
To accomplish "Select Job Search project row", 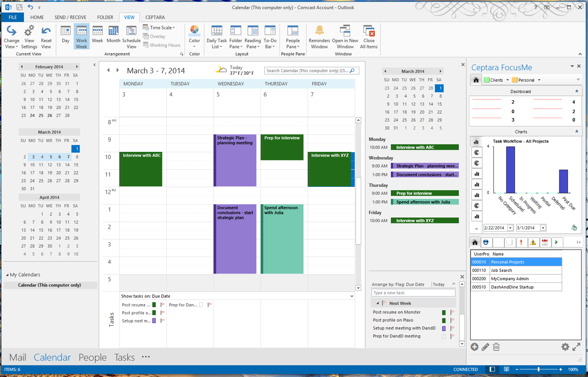I will click(x=516, y=270).
